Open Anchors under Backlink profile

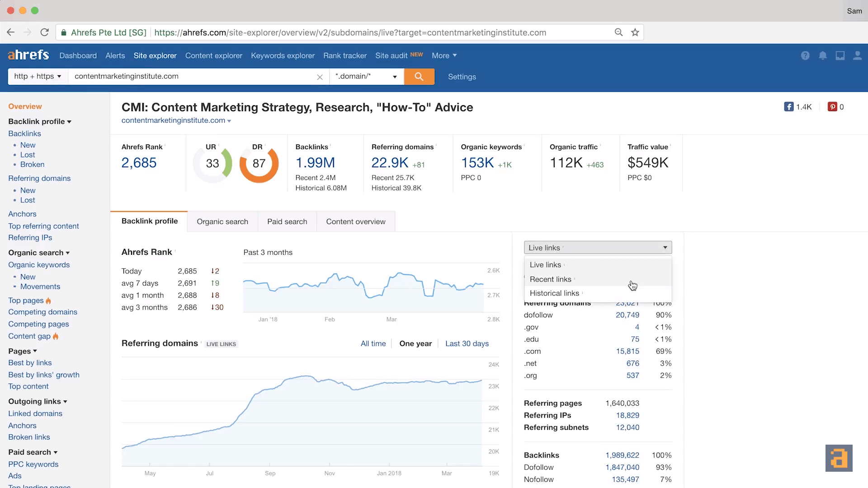(x=22, y=214)
